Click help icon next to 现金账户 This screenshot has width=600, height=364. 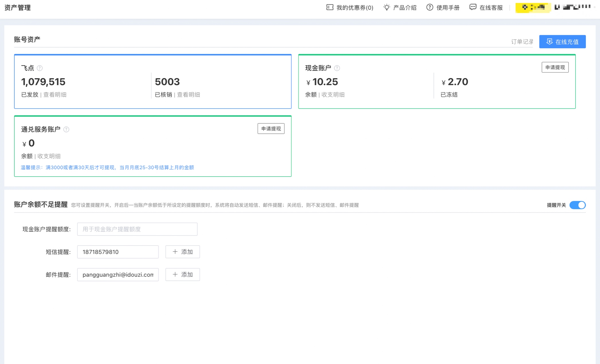(x=337, y=68)
